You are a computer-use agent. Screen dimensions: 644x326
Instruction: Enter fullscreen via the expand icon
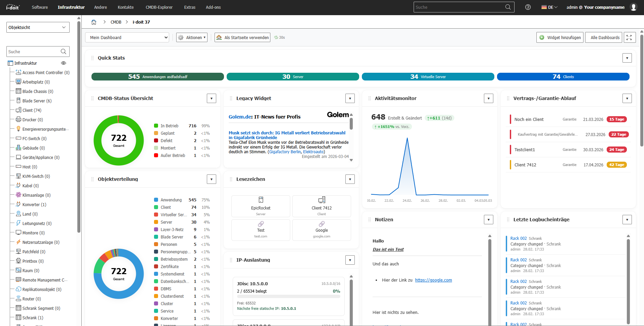coord(629,37)
